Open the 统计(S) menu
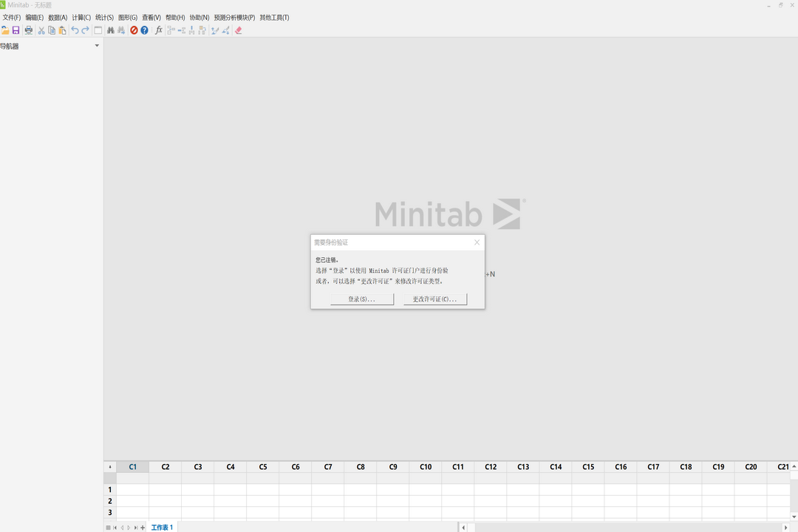Screen dimensions: 798x532 pos(104,17)
